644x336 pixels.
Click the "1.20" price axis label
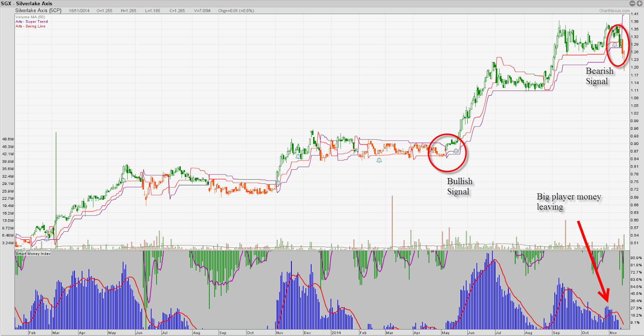coord(635,67)
